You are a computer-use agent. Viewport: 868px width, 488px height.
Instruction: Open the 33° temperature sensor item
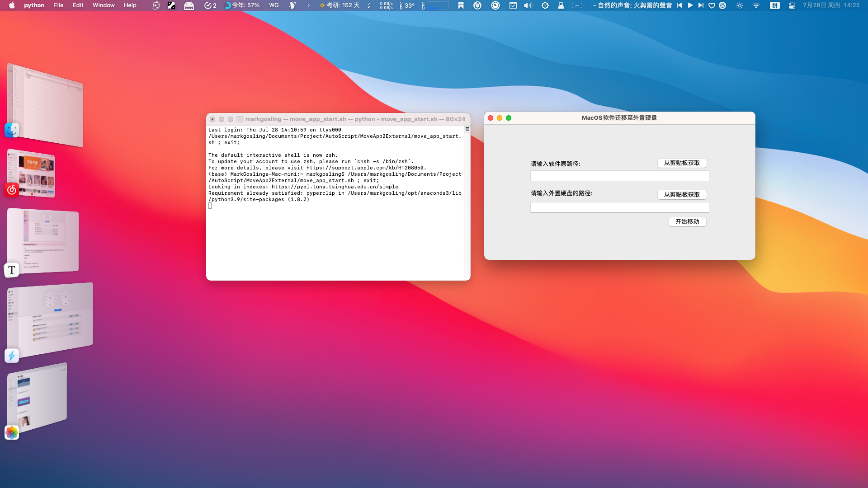point(407,5)
